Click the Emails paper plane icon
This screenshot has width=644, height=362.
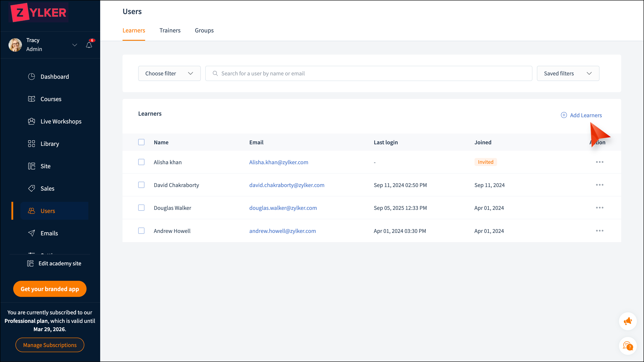point(32,233)
